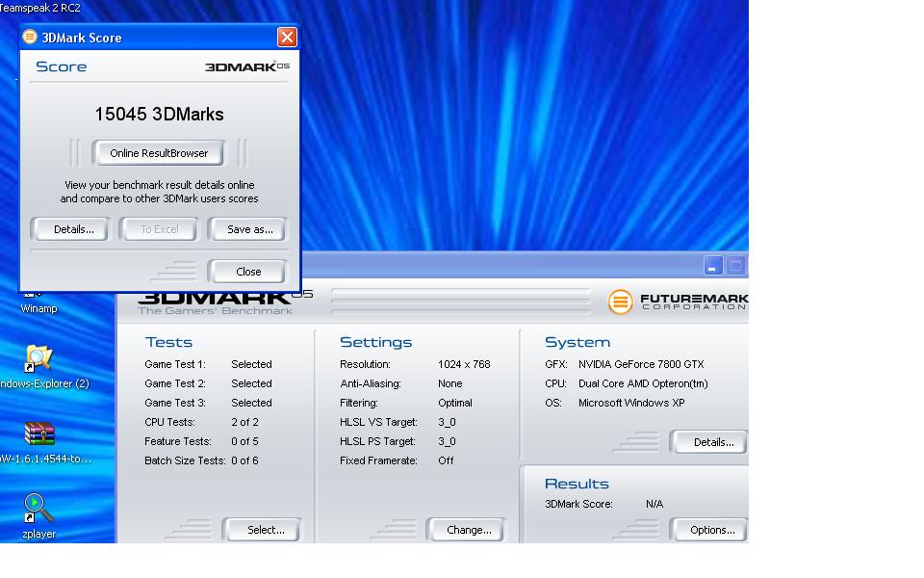Open Details... in System panel
This screenshot has height=578, width=924.
click(709, 442)
